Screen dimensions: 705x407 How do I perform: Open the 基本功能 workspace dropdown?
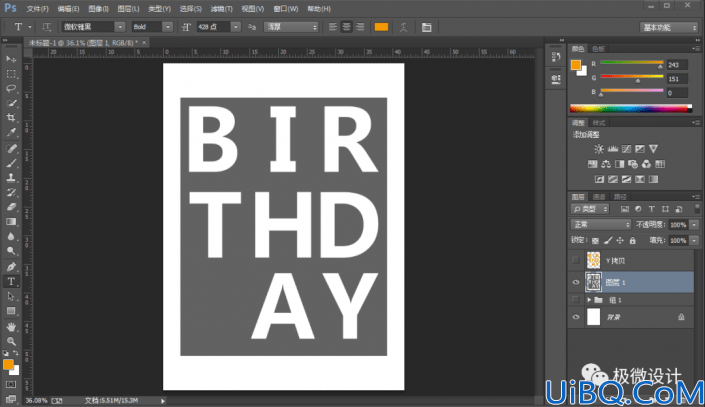(669, 27)
